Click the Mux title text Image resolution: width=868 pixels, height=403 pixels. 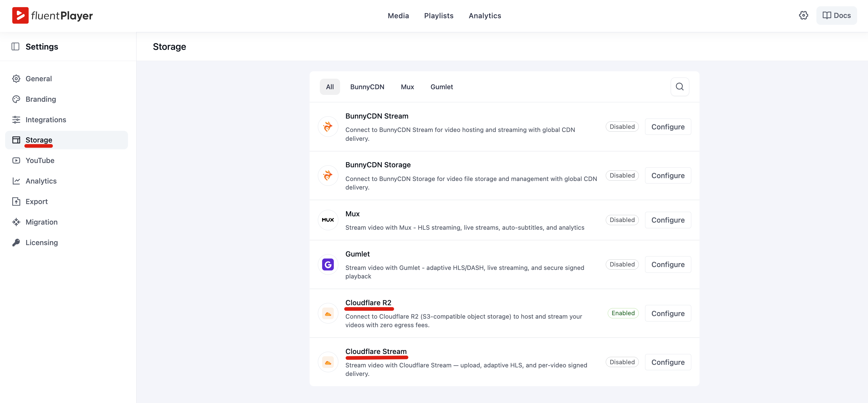click(x=352, y=214)
